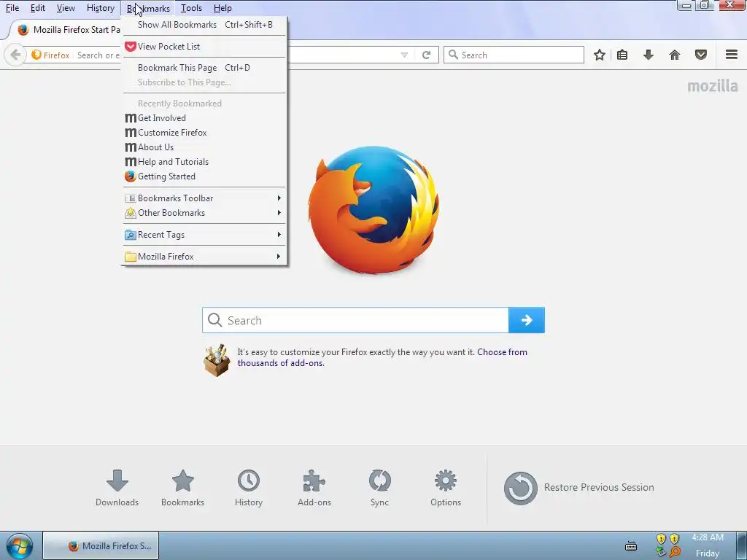Open the View menu

[x=66, y=8]
